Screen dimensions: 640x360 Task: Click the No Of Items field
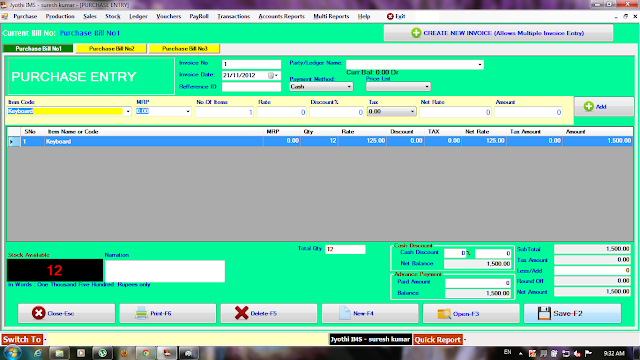(x=224, y=112)
